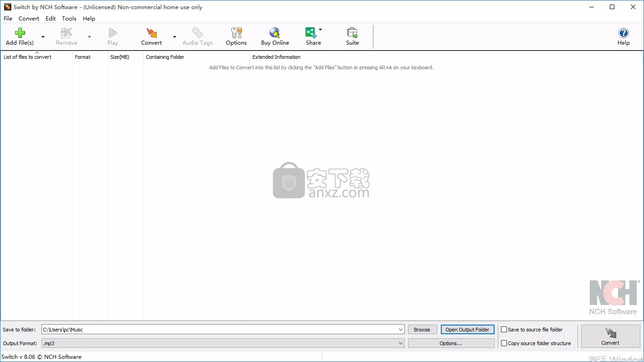Minimize the Switch window

tap(591, 7)
